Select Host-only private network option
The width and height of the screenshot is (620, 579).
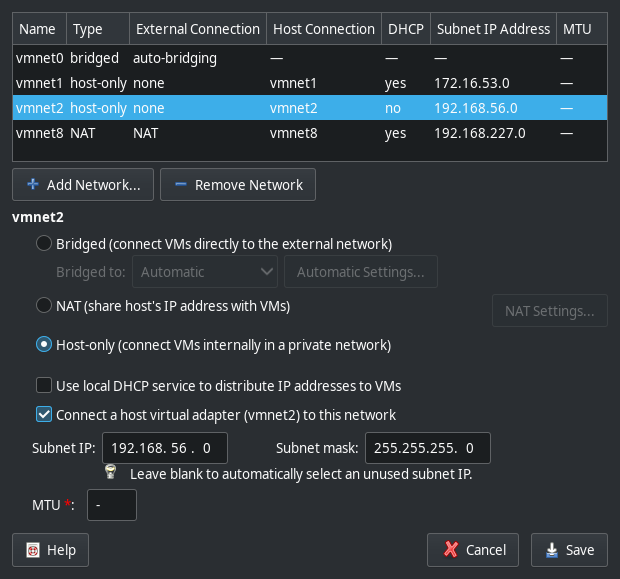click(x=43, y=344)
